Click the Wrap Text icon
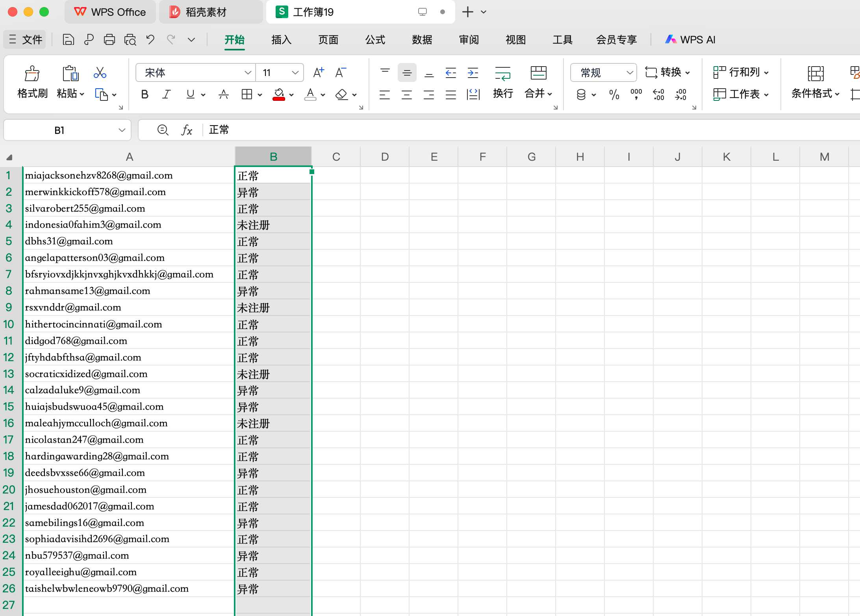The width and height of the screenshot is (860, 616). tap(503, 73)
